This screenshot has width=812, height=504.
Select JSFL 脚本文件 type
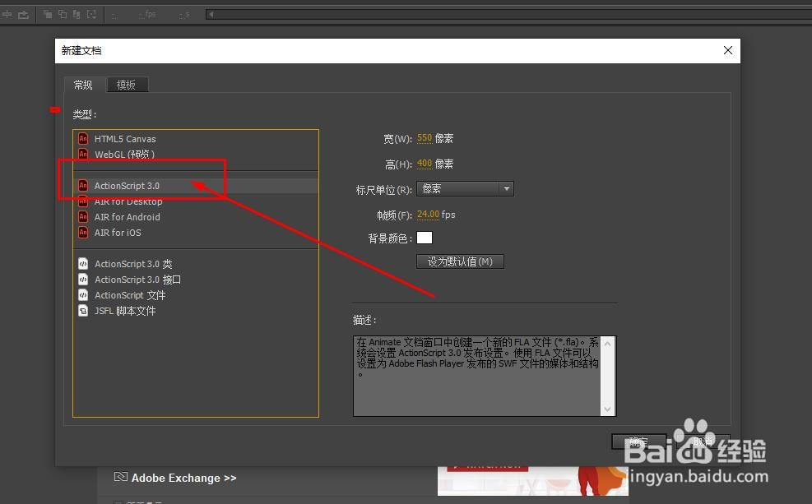pyautogui.click(x=196, y=311)
